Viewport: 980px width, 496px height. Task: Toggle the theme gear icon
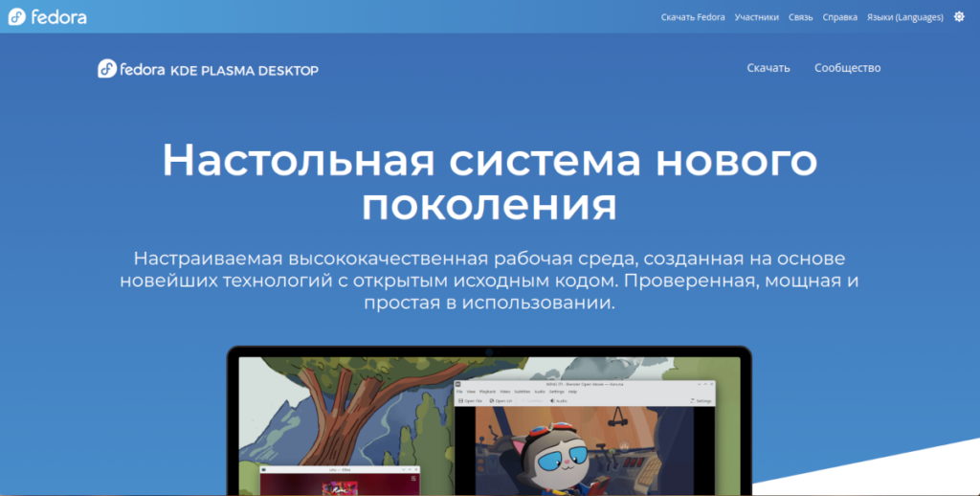(959, 17)
